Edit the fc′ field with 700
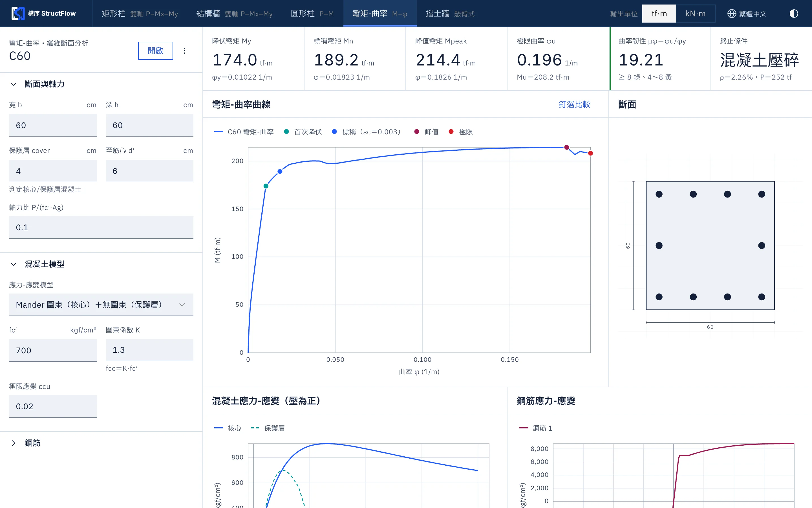The width and height of the screenshot is (812, 508). tap(53, 350)
